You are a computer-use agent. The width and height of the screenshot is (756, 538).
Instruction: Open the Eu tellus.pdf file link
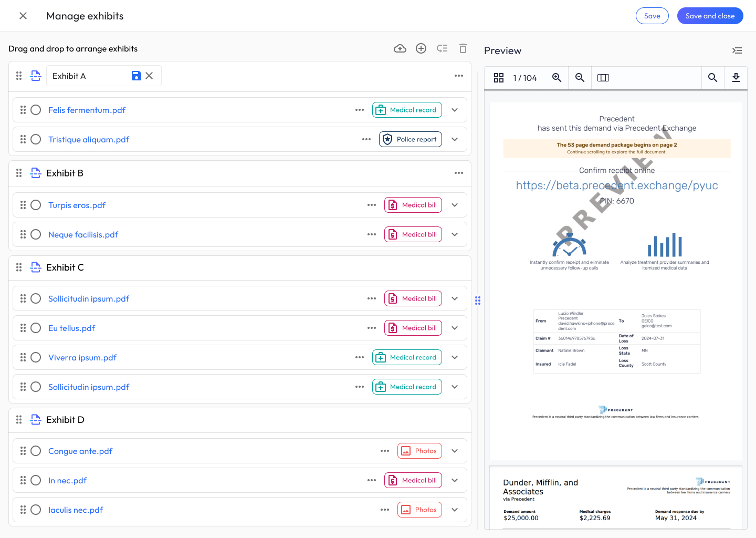(71, 328)
